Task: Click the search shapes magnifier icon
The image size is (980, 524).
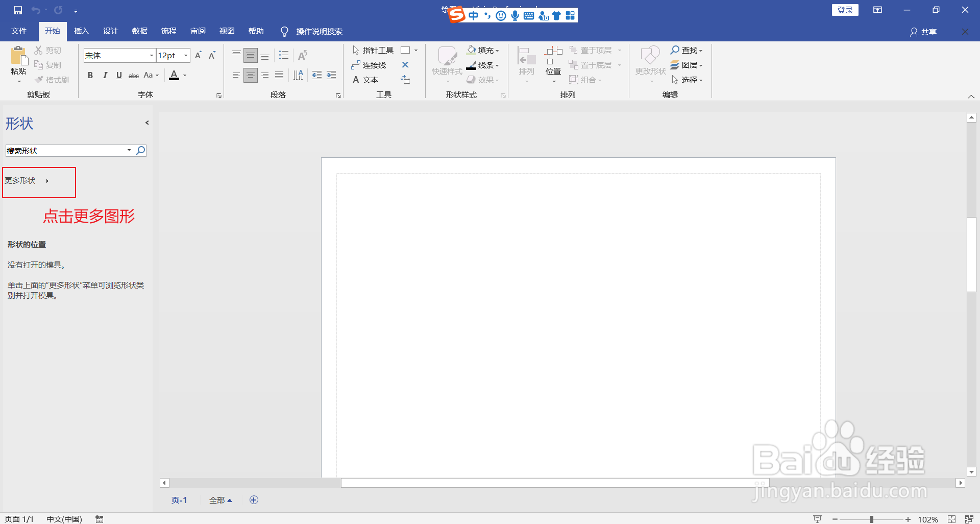Action: point(140,151)
